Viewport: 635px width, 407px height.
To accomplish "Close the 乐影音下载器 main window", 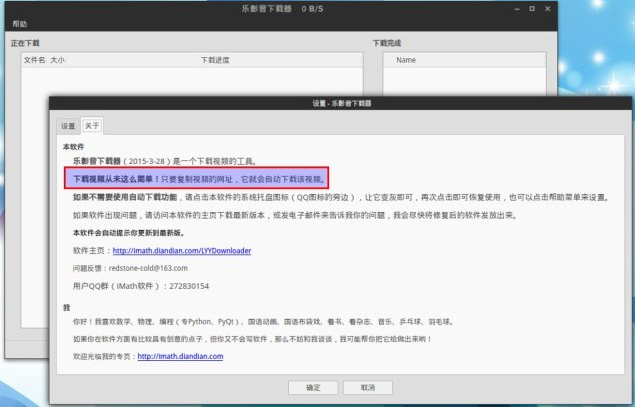I will click(548, 9).
